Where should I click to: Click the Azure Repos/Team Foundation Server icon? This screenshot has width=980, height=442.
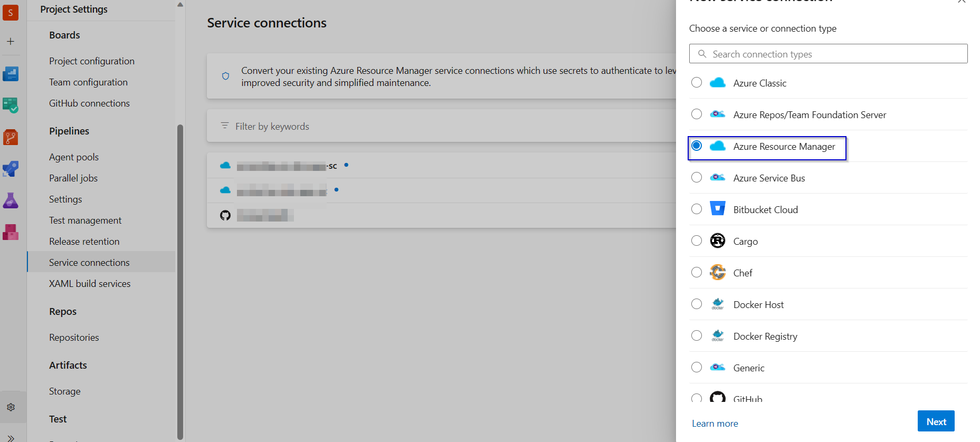click(x=718, y=114)
